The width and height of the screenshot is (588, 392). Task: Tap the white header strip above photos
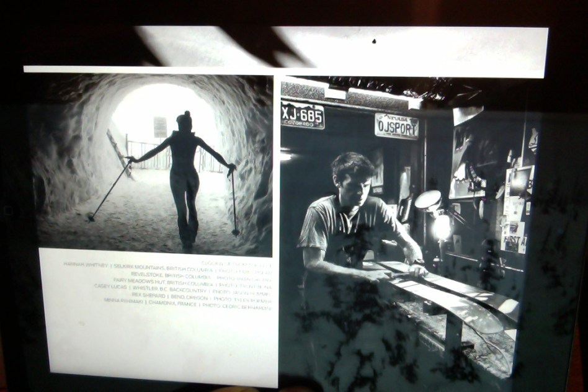(434, 50)
